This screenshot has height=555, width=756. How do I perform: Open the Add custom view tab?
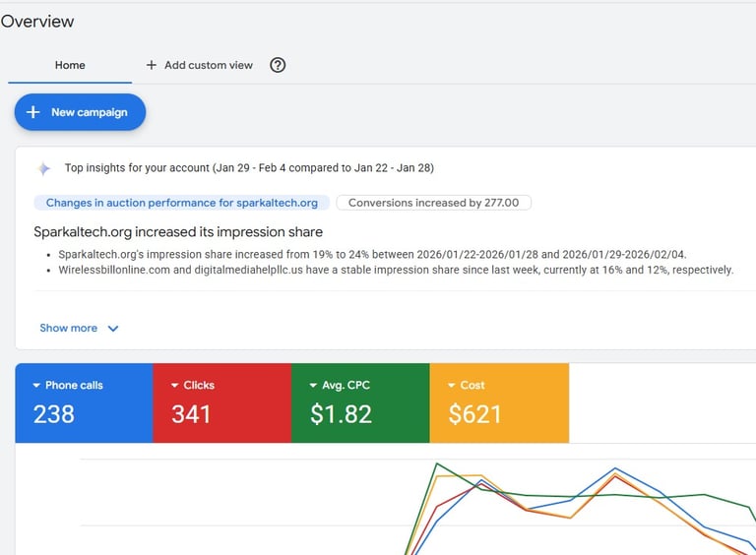click(x=208, y=65)
